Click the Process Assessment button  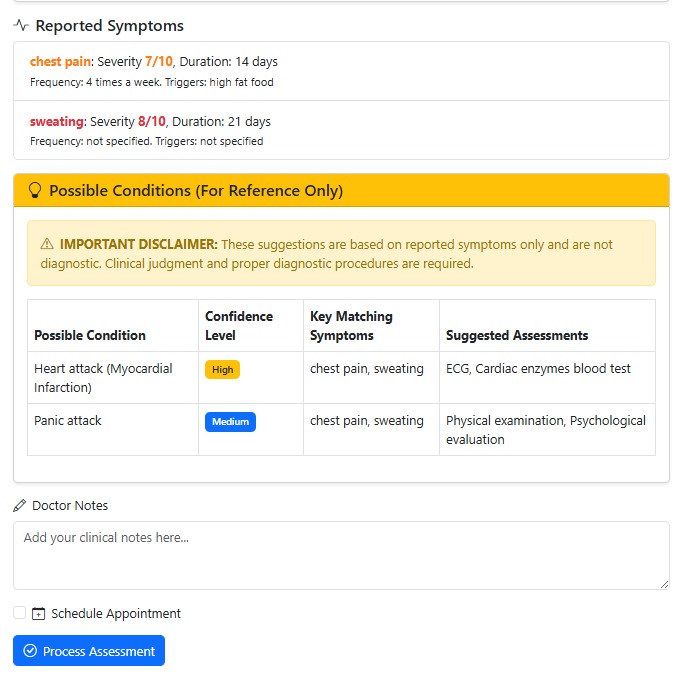(x=89, y=651)
